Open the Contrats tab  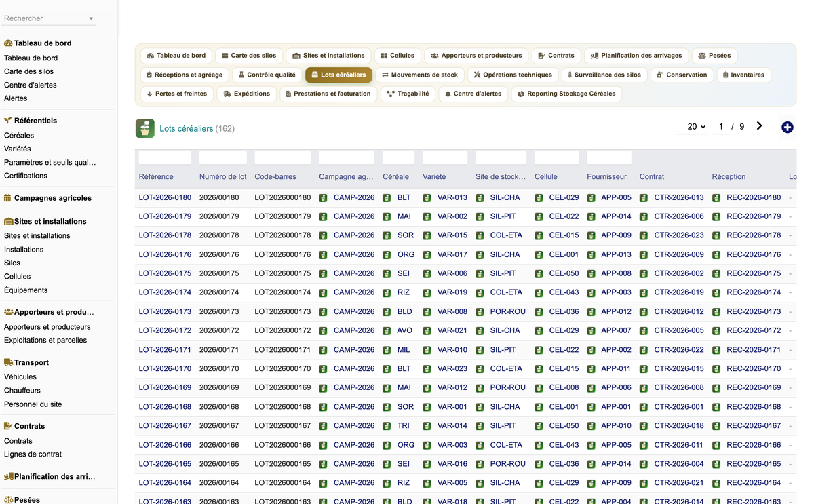[x=556, y=56]
